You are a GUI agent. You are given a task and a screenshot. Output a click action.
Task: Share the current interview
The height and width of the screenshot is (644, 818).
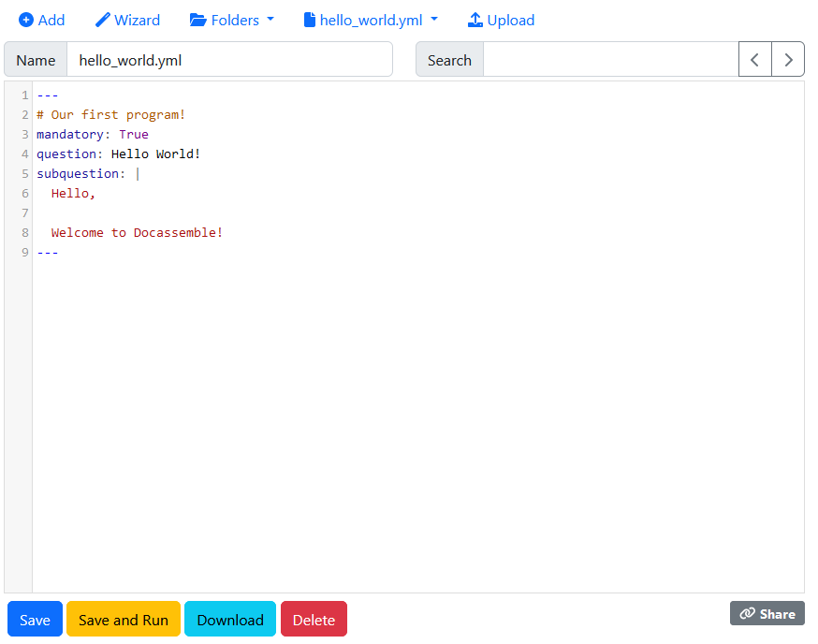(x=767, y=613)
